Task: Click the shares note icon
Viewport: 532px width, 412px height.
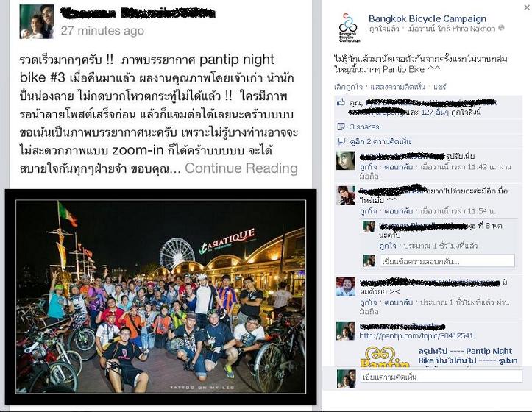Action: pyautogui.click(x=341, y=127)
